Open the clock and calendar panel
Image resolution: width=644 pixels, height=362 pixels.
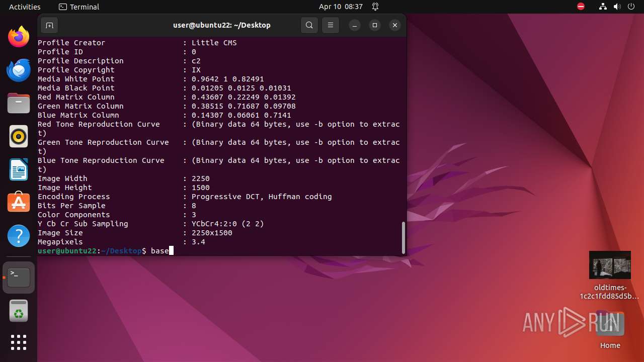pyautogui.click(x=341, y=7)
